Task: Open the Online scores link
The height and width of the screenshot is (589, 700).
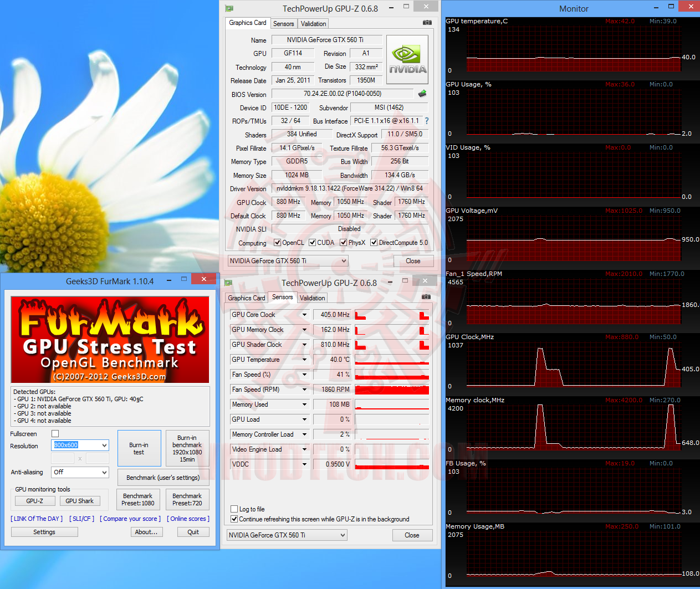Action: tap(188, 519)
